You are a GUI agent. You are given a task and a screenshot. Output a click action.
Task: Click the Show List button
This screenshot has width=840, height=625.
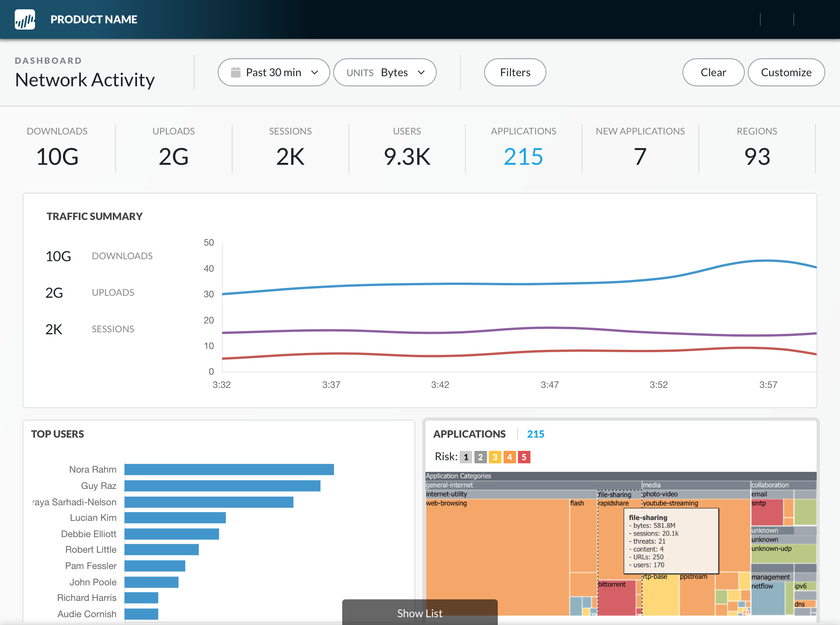(x=420, y=613)
